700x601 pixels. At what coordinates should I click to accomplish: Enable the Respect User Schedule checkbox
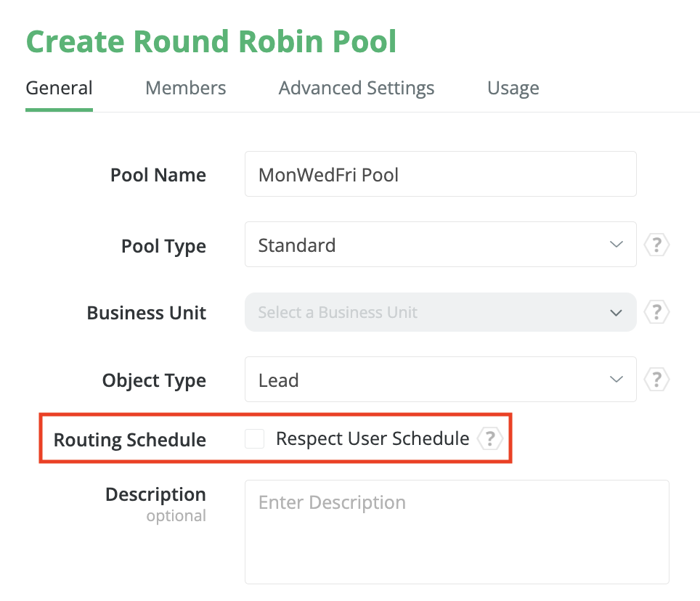coord(254,438)
